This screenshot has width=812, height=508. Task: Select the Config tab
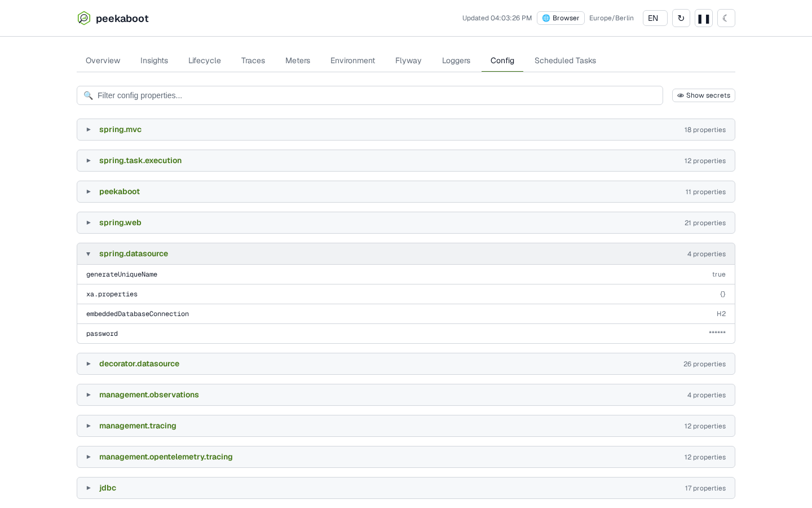[502, 60]
